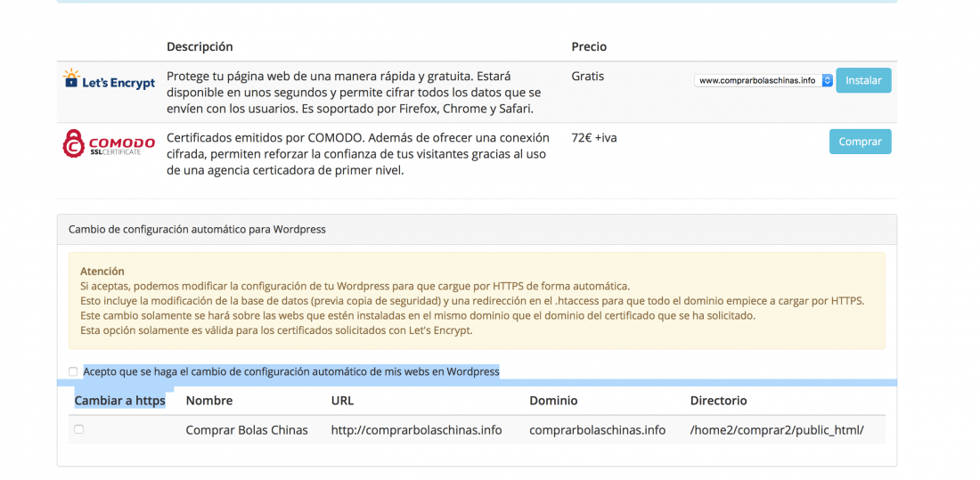Click the 'Dominio' column header
This screenshot has width=980, height=480.
553,400
